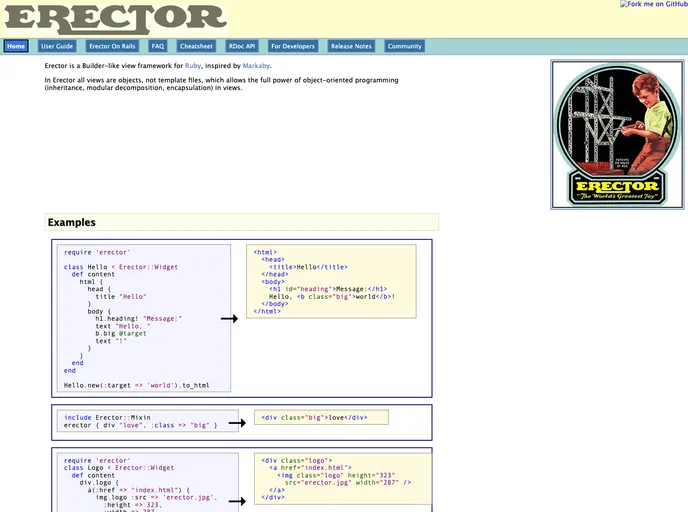View the Cheatsheet page
The image size is (688, 512).
196,46
